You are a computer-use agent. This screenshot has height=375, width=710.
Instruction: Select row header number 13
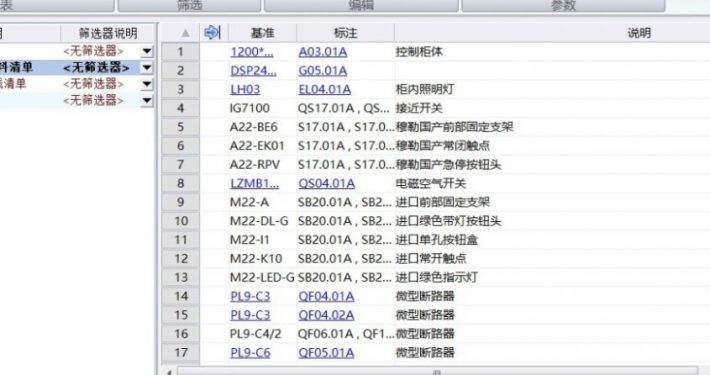point(181,277)
